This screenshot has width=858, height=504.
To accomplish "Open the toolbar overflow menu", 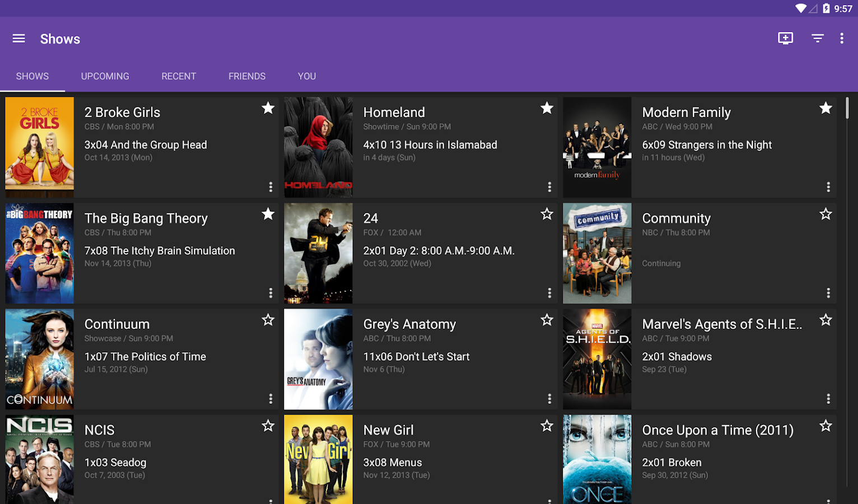I will click(841, 38).
